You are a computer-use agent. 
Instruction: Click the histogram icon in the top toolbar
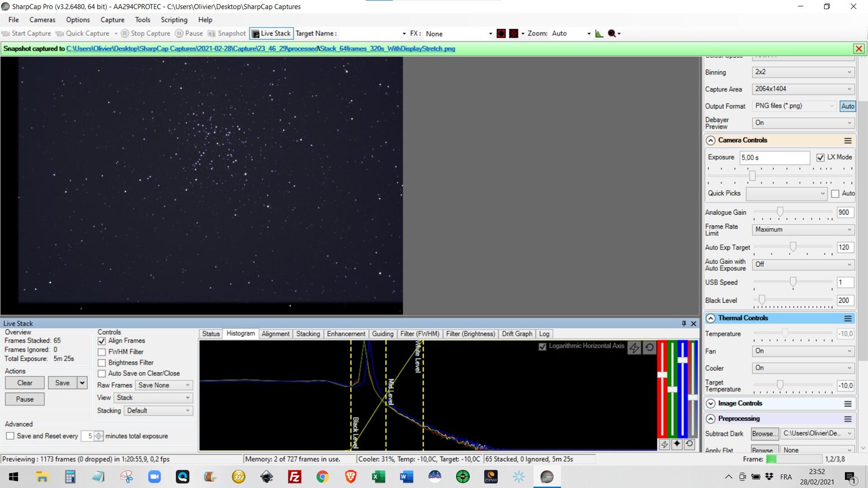coord(599,34)
